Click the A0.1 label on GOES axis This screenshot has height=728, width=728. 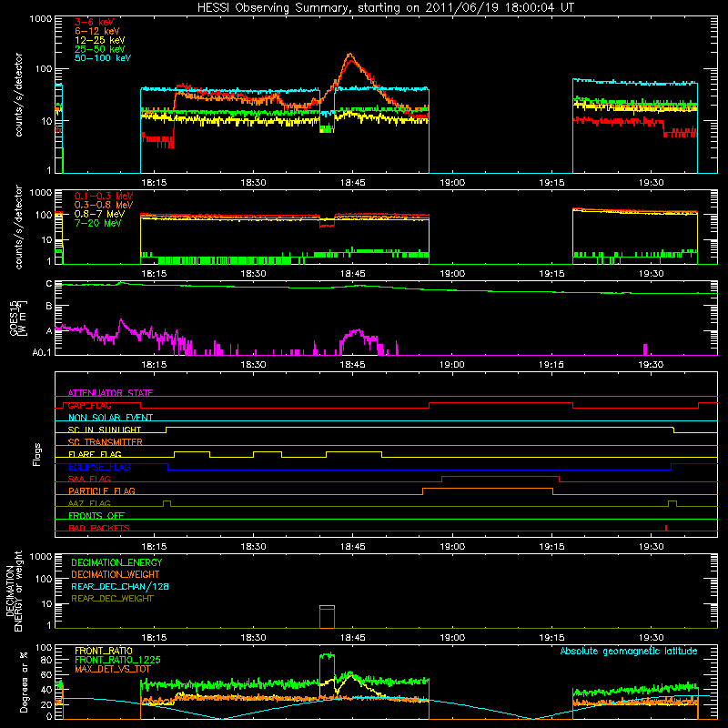(x=42, y=353)
